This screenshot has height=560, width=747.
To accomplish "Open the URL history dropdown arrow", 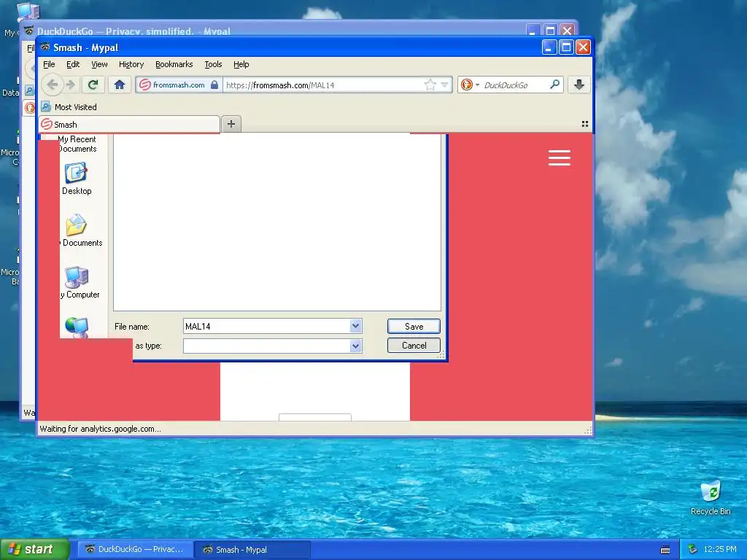I will [x=444, y=85].
